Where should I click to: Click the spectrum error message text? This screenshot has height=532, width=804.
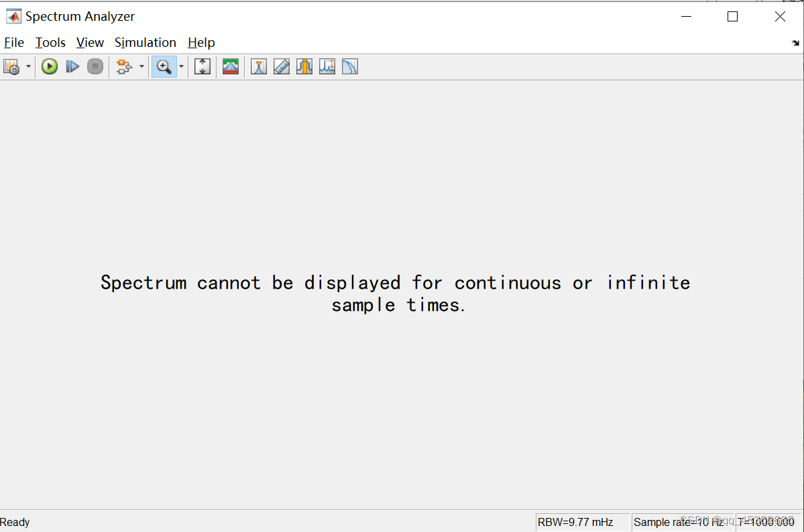click(396, 293)
